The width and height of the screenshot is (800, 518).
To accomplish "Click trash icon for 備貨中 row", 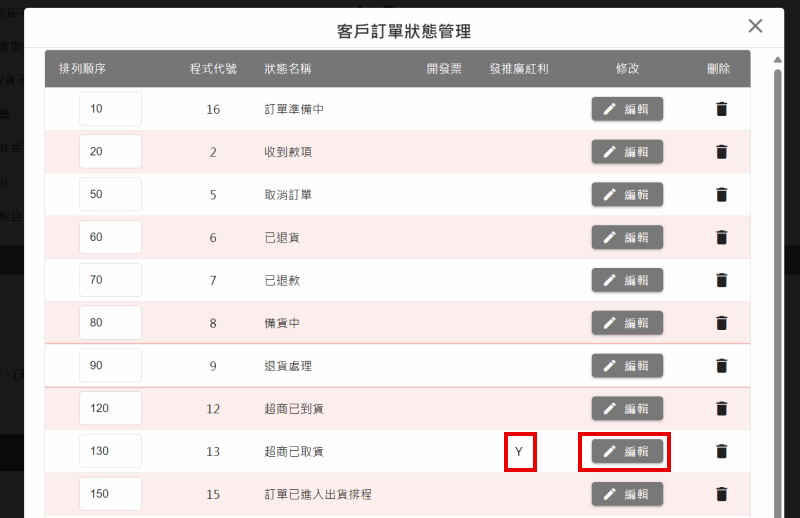I will pyautogui.click(x=721, y=323).
